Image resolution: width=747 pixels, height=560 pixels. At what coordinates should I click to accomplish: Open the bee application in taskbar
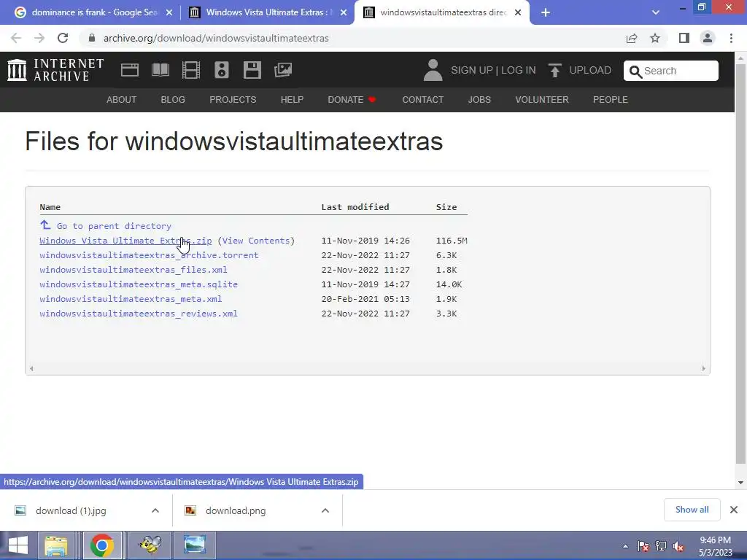click(150, 545)
